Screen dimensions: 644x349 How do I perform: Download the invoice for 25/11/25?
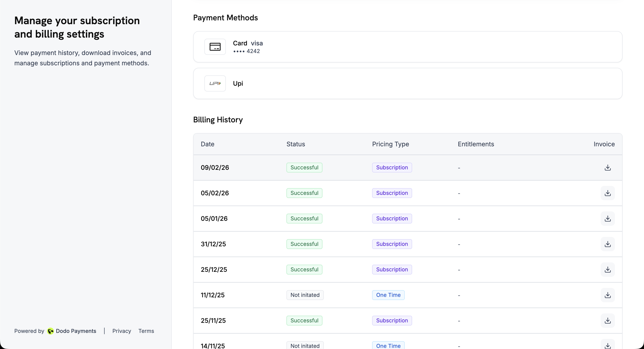608,321
